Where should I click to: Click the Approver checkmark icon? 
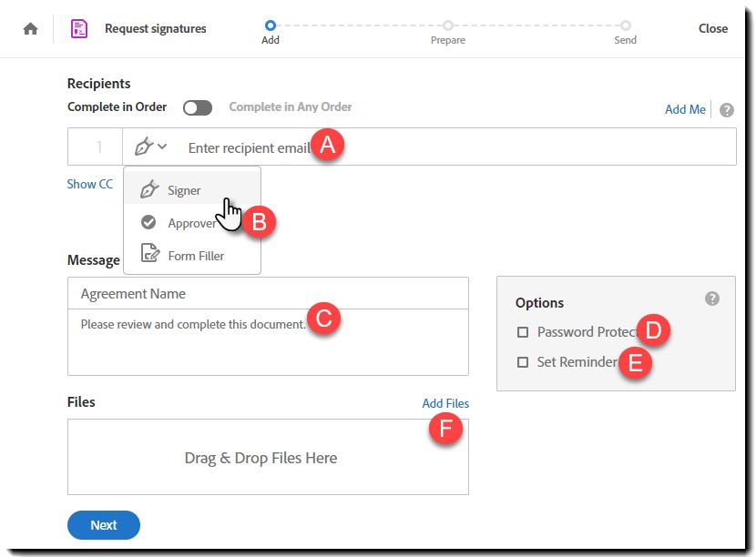(x=148, y=222)
